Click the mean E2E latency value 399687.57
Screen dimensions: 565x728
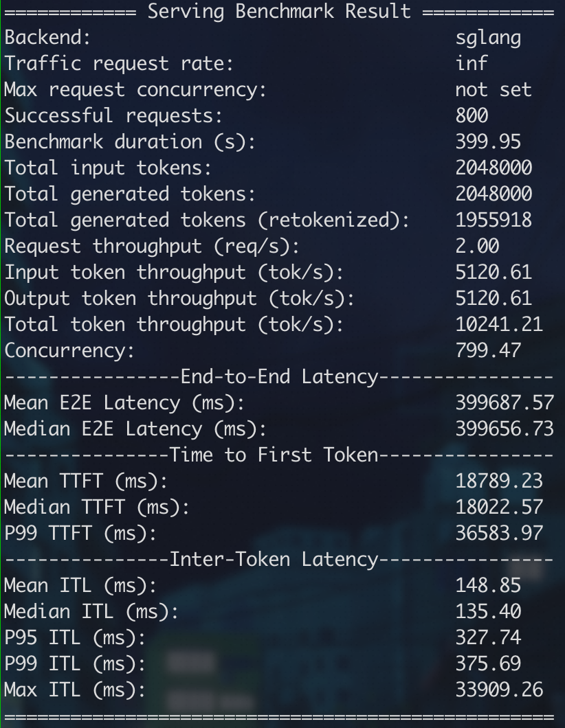point(505,403)
